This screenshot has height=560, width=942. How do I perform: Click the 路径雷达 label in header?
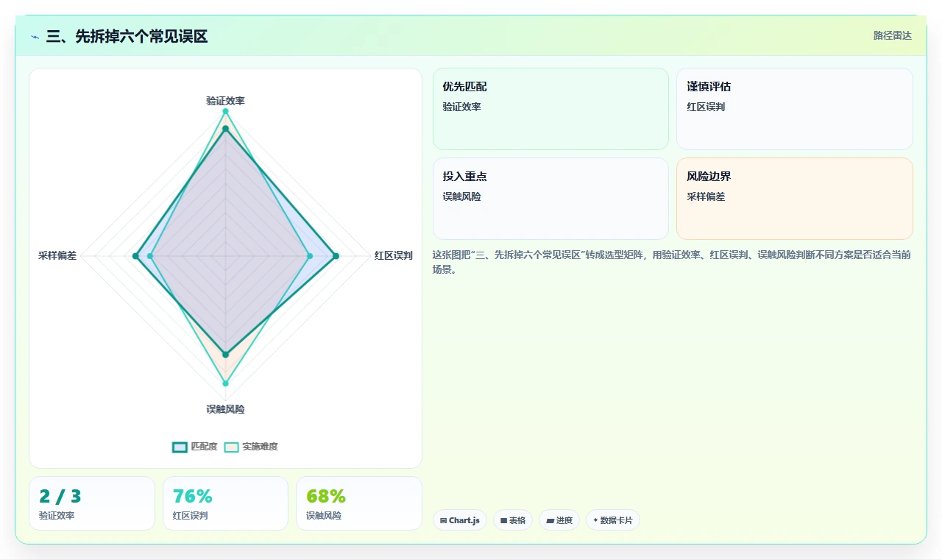pyautogui.click(x=892, y=35)
